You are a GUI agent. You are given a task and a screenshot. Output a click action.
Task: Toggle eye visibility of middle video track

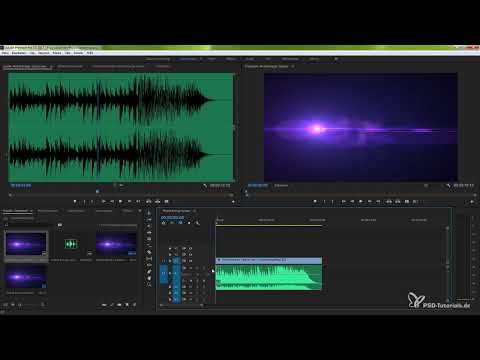(190, 254)
